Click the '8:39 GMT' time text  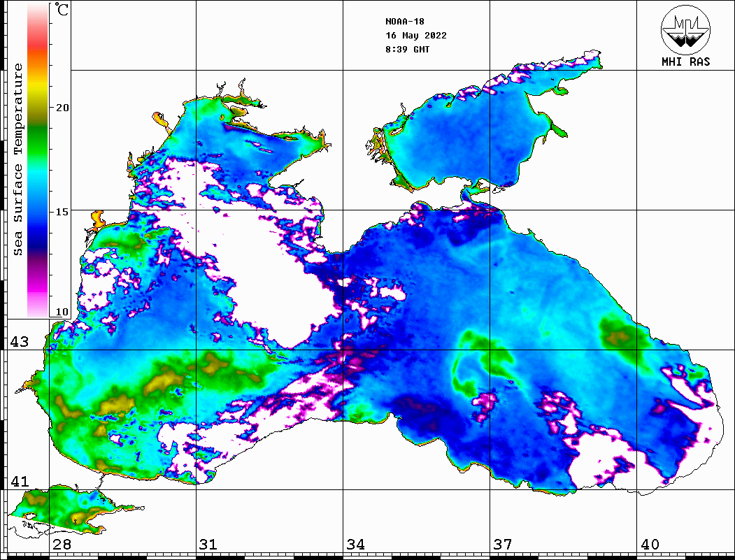(407, 50)
